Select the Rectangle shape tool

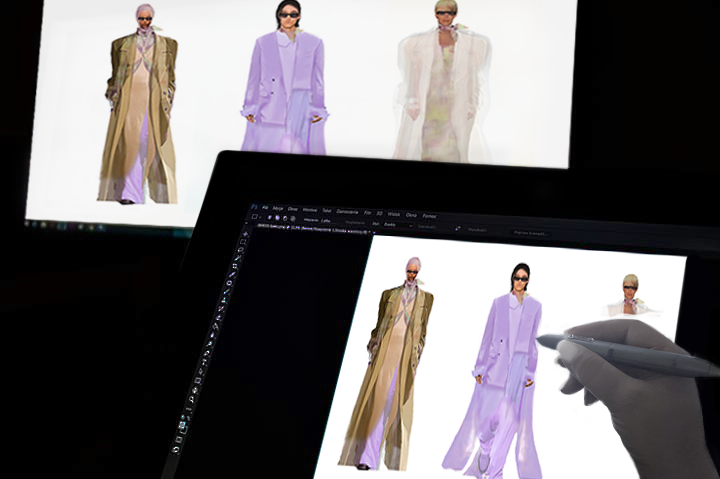(198, 380)
